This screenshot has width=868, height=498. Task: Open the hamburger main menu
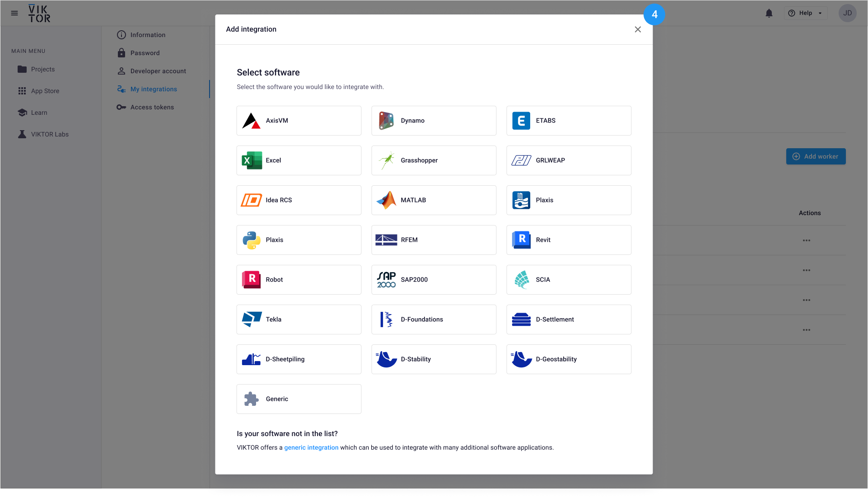tap(14, 13)
